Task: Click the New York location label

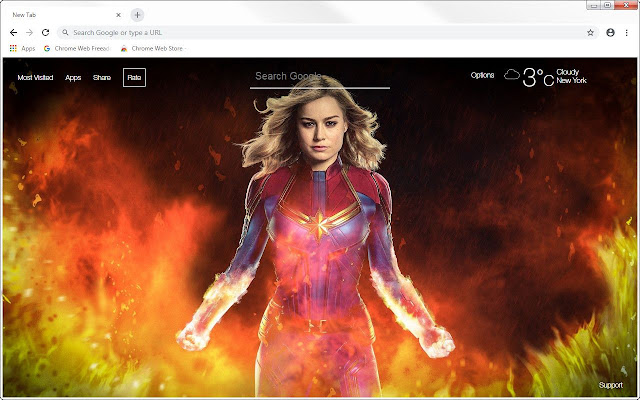Action: point(571,80)
